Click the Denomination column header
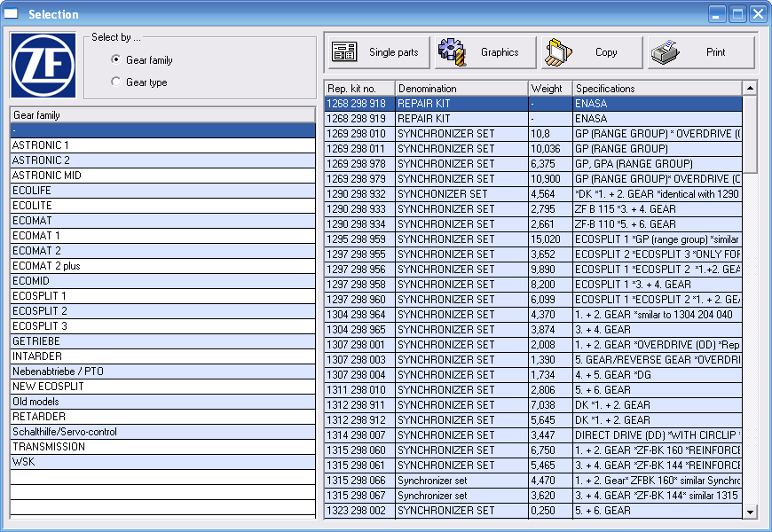Viewport: 772px width, 532px height. pos(461,89)
